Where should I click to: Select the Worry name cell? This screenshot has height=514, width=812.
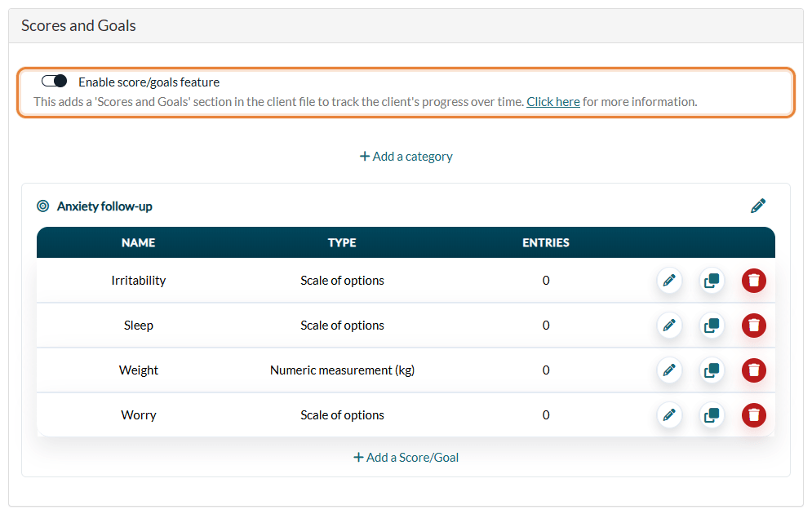(138, 415)
